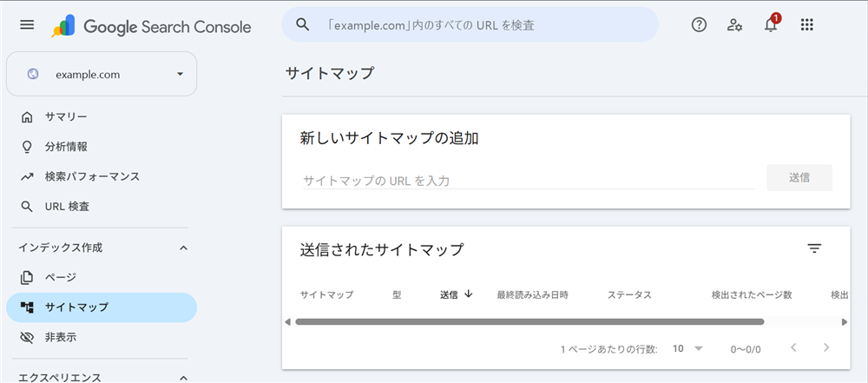Open URL 検査 in the sidebar
The image size is (868, 383).
click(102, 207)
